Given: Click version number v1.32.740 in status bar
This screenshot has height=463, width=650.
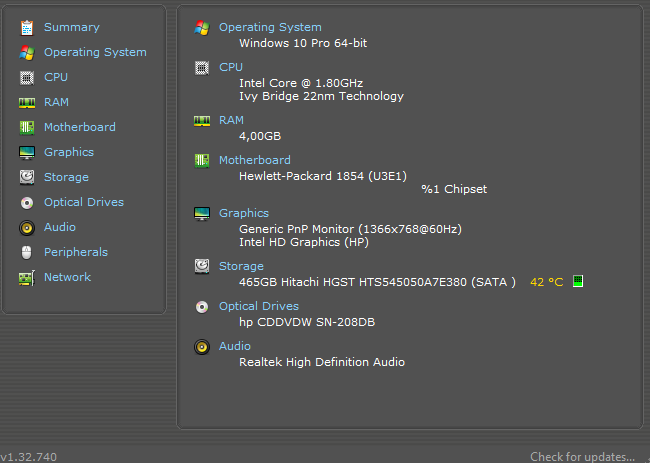Looking at the screenshot, I should tap(29, 457).
